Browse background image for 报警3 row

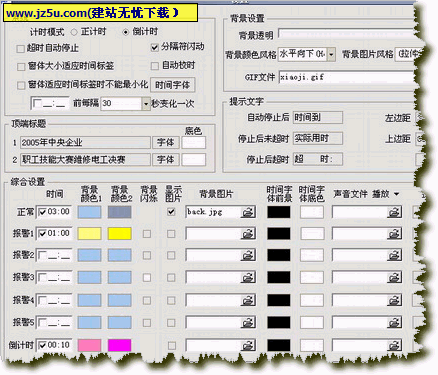(248, 278)
